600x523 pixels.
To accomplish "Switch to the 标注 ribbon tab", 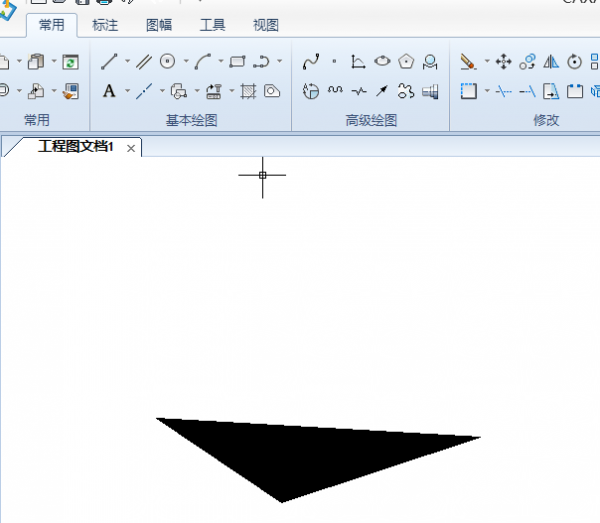I will (105, 25).
